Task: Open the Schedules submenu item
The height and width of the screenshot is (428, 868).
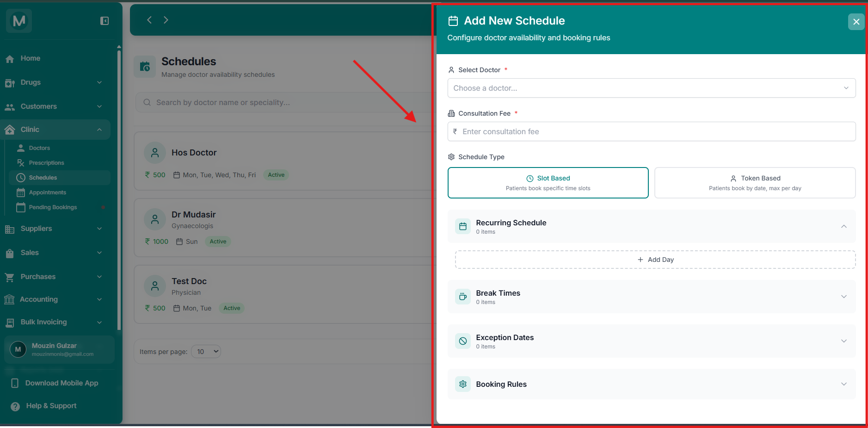Action: (59, 178)
